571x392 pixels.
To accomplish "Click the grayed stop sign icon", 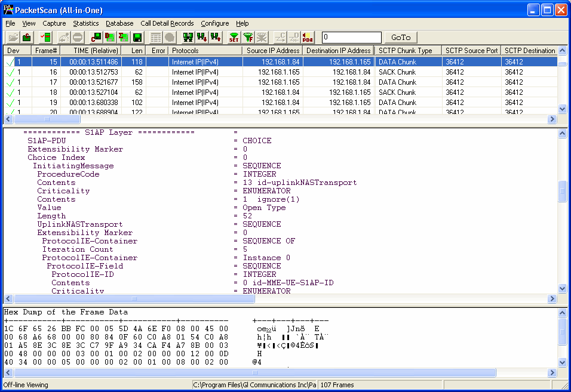I will pyautogui.click(x=78, y=38).
